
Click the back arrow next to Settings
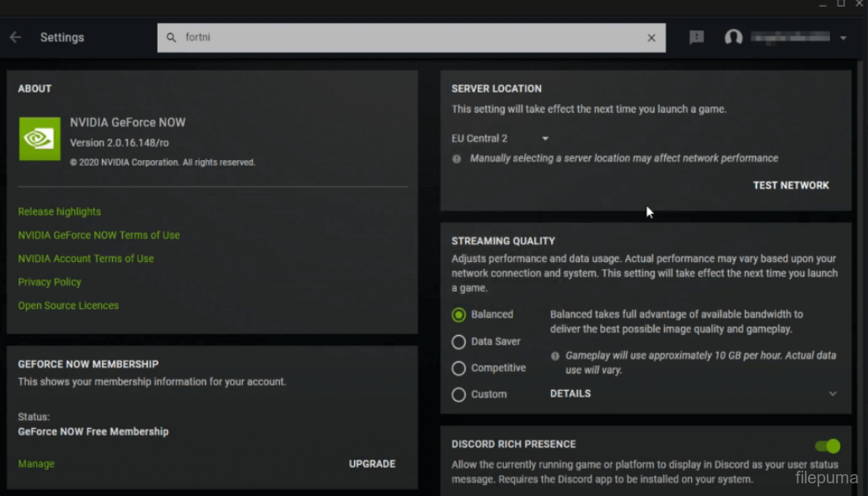point(15,37)
